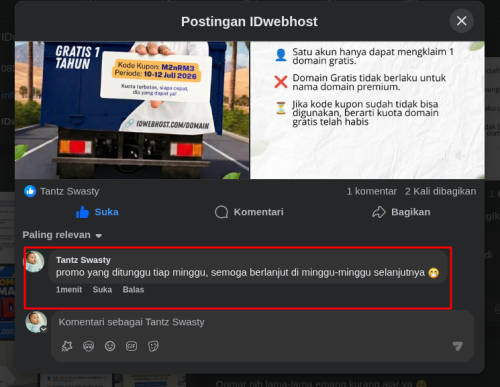Close the Postingan IDwebhost dialog
Screen dimensions: 500x387
461,21
